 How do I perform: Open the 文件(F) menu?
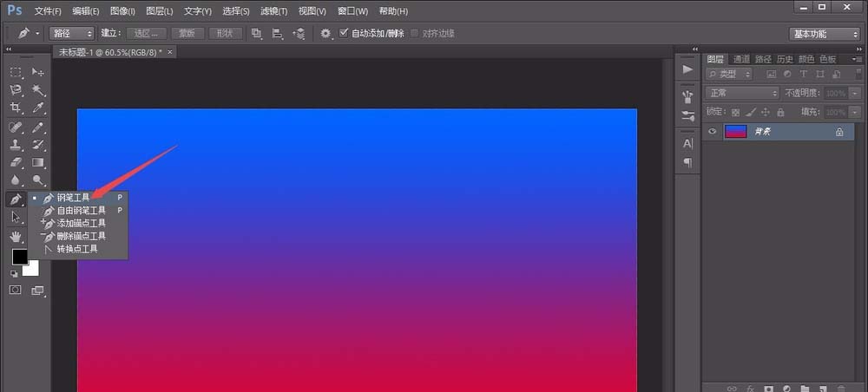(x=48, y=11)
